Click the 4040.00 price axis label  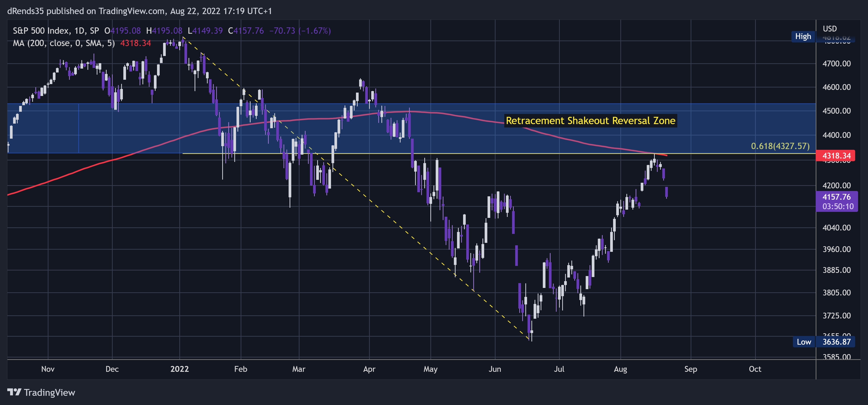(836, 228)
